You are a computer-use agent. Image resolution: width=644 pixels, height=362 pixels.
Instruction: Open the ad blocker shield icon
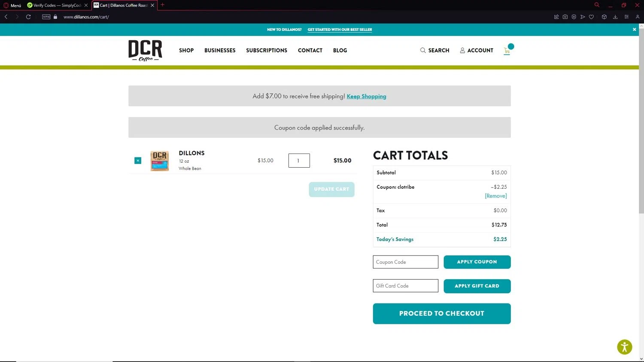point(574,17)
